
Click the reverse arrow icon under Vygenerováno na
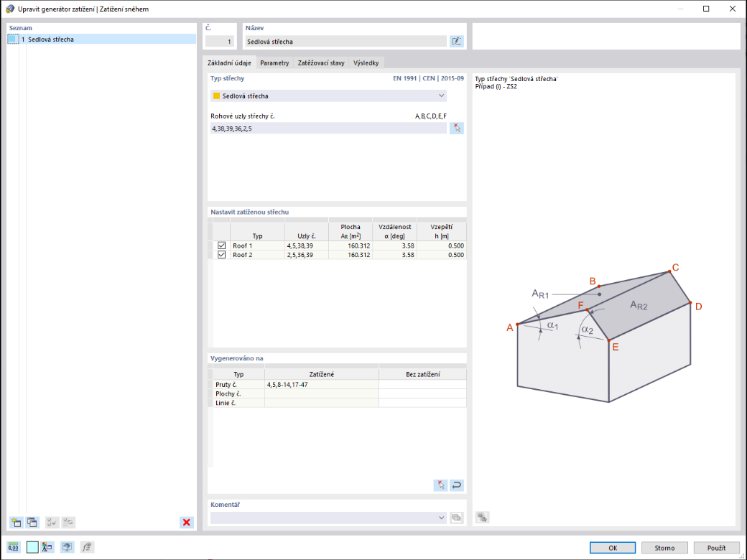pyautogui.click(x=456, y=485)
